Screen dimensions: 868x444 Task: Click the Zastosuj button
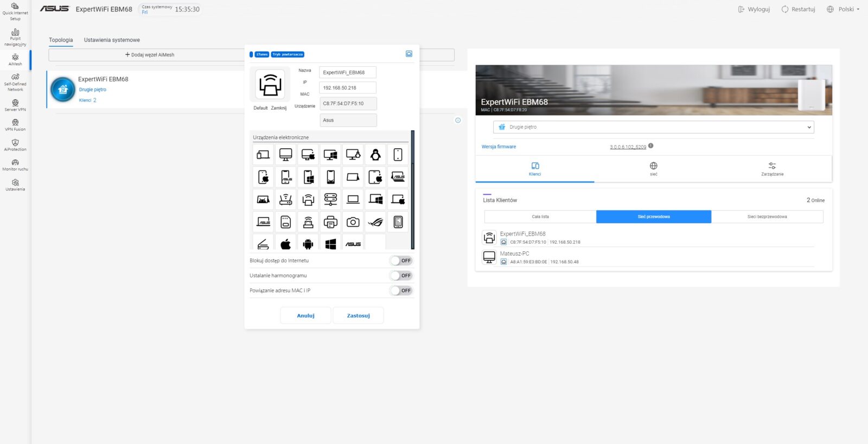click(358, 315)
